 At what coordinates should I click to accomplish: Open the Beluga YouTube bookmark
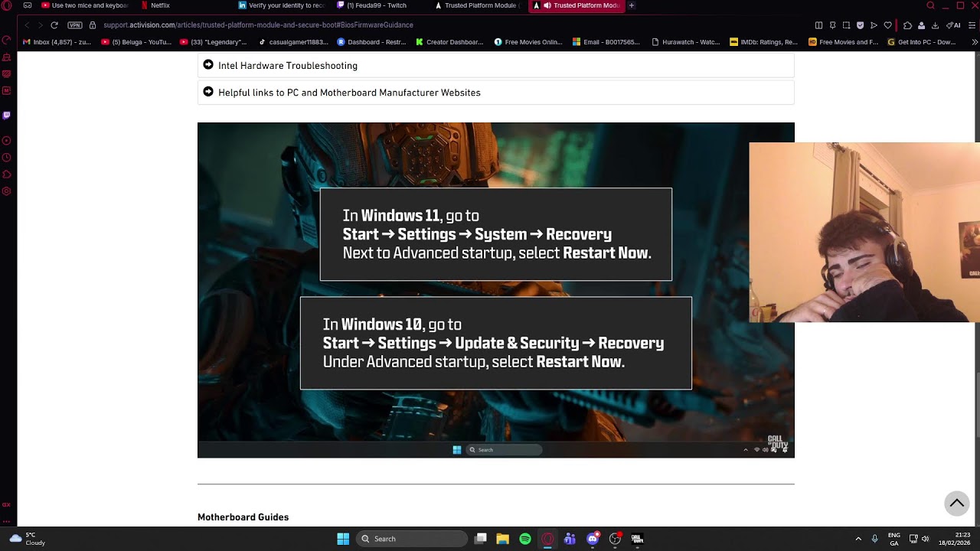pyautogui.click(x=136, y=42)
